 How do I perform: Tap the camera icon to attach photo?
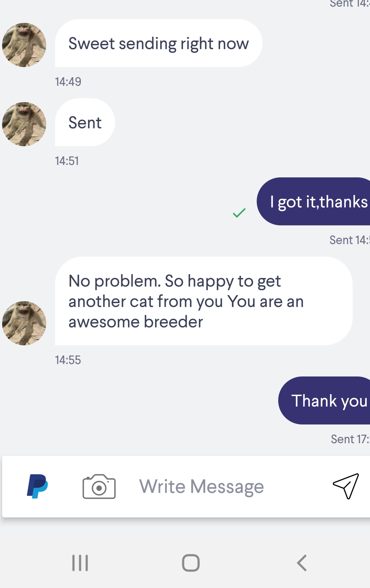click(99, 487)
